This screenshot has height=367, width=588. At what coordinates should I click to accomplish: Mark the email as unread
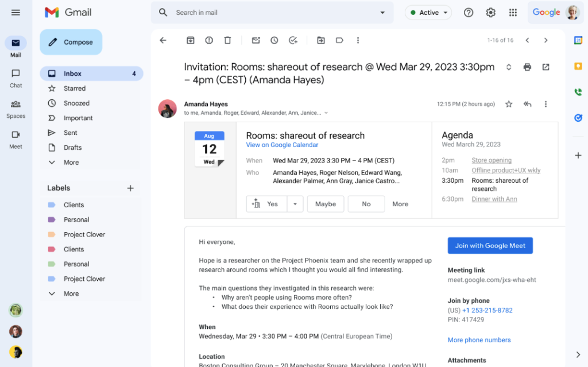pos(256,40)
